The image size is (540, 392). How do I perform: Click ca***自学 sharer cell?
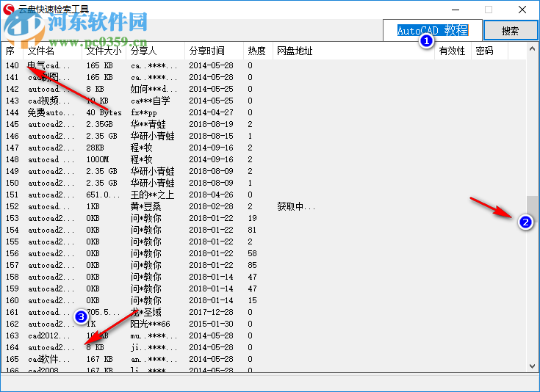coord(151,101)
